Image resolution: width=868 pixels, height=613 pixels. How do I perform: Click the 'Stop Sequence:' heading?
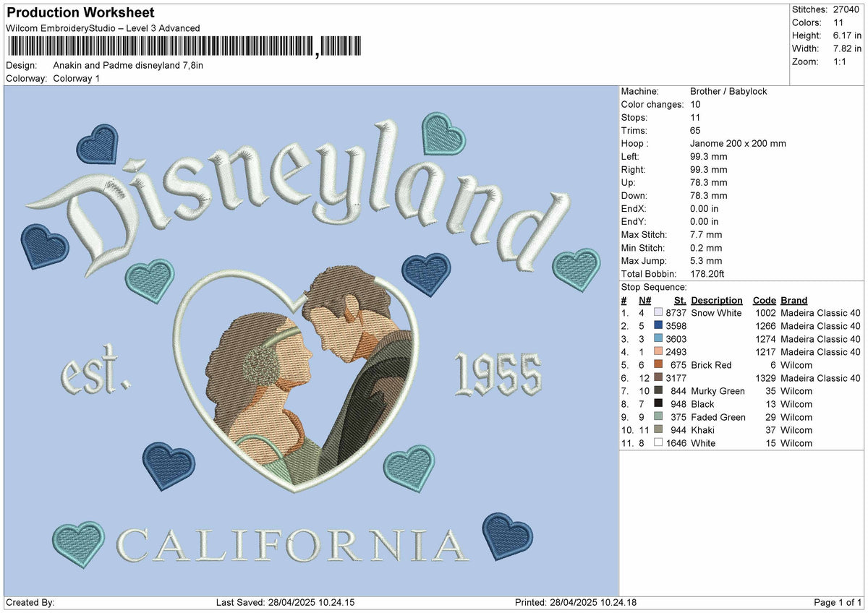[654, 287]
